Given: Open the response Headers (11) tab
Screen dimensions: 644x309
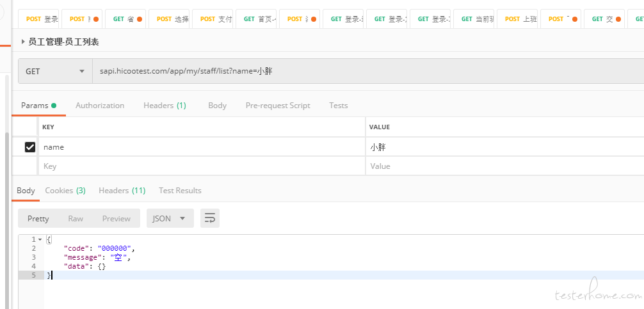Looking at the screenshot, I should (122, 191).
